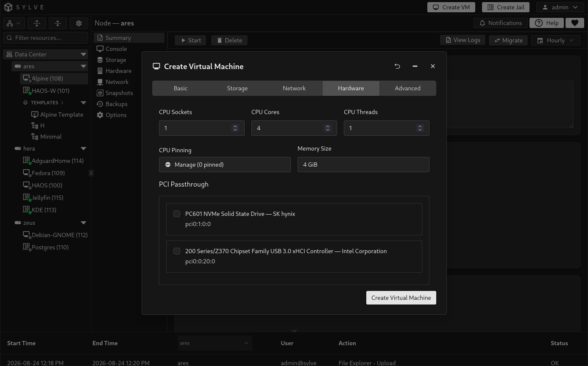Click the Network adapter icon in node menu
588x366 pixels.
pyautogui.click(x=100, y=82)
